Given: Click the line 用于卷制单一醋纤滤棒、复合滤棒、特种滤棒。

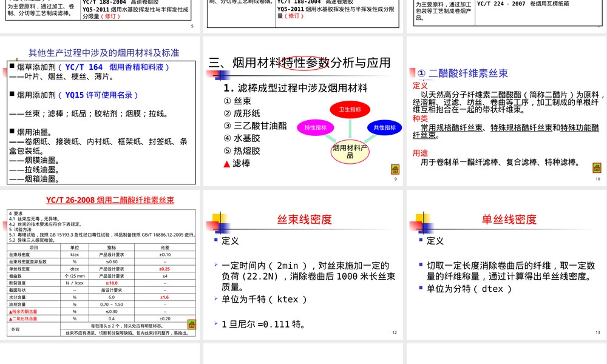Looking at the screenshot, I should 501,162.
